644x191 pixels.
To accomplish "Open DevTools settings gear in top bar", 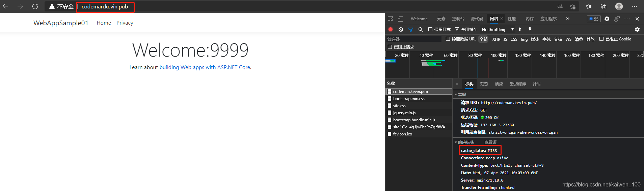I will click(607, 19).
